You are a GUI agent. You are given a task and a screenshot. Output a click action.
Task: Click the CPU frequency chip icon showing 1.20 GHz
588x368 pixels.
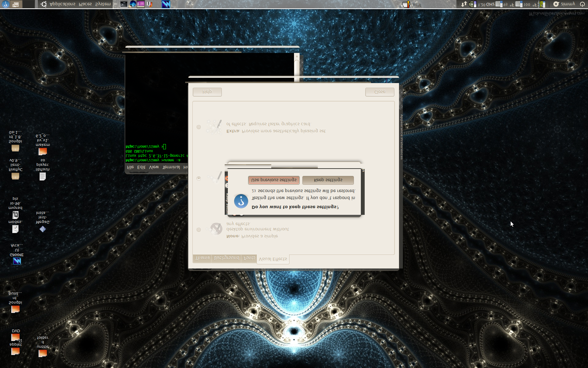click(473, 4)
